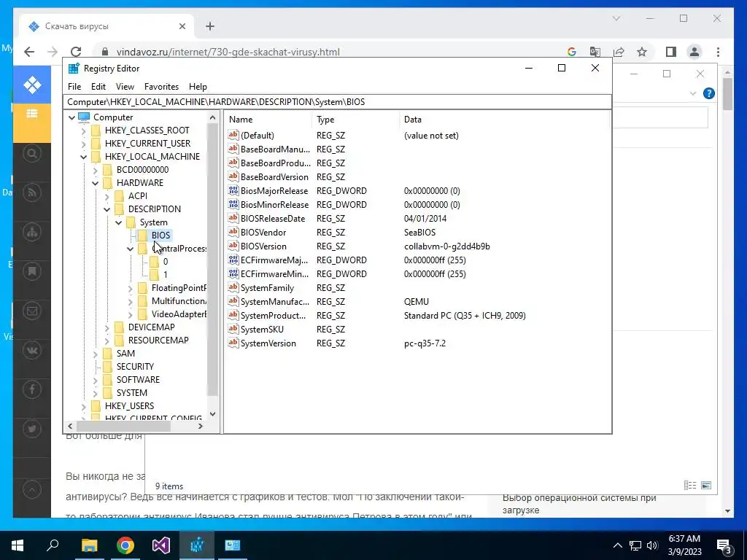Select the SECURITY key in the tree

tap(135, 367)
